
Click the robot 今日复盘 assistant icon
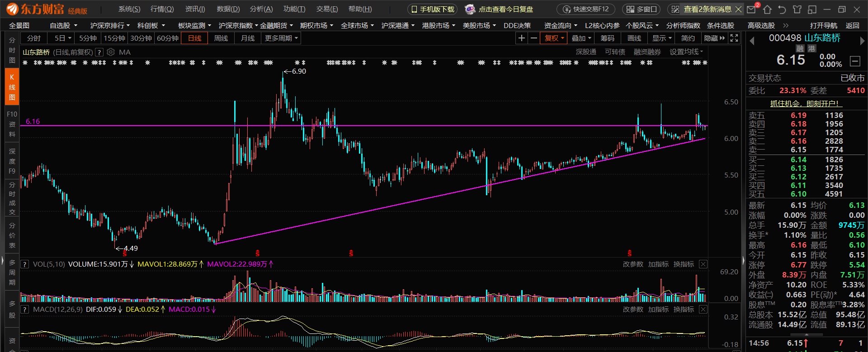[x=470, y=9]
